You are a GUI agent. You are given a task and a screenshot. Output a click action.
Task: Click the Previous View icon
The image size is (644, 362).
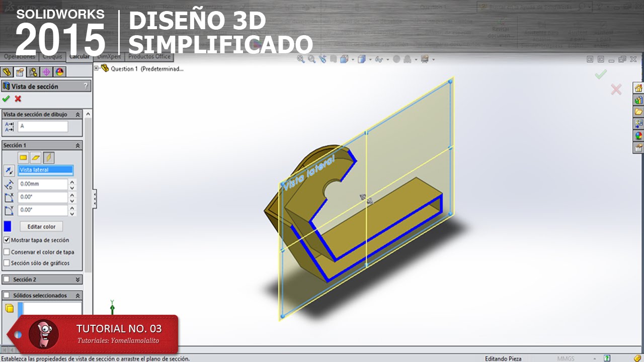tap(322, 59)
